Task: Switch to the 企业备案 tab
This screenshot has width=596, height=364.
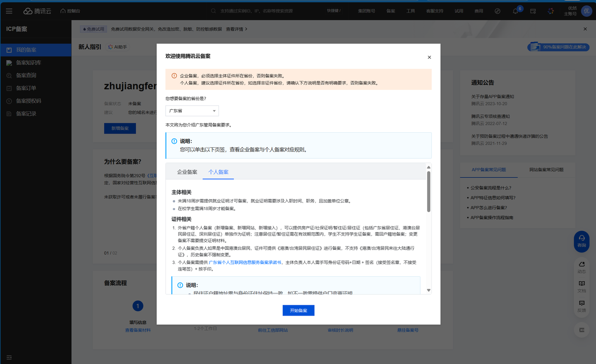Action: pyautogui.click(x=187, y=172)
